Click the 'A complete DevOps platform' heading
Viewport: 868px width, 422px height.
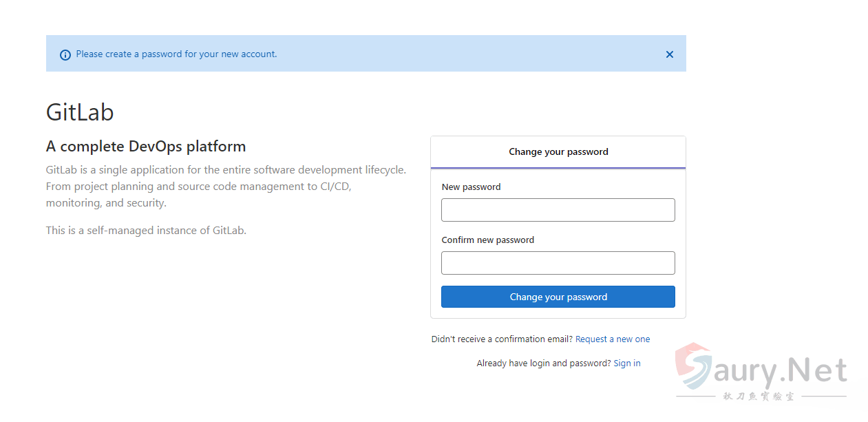point(146,147)
